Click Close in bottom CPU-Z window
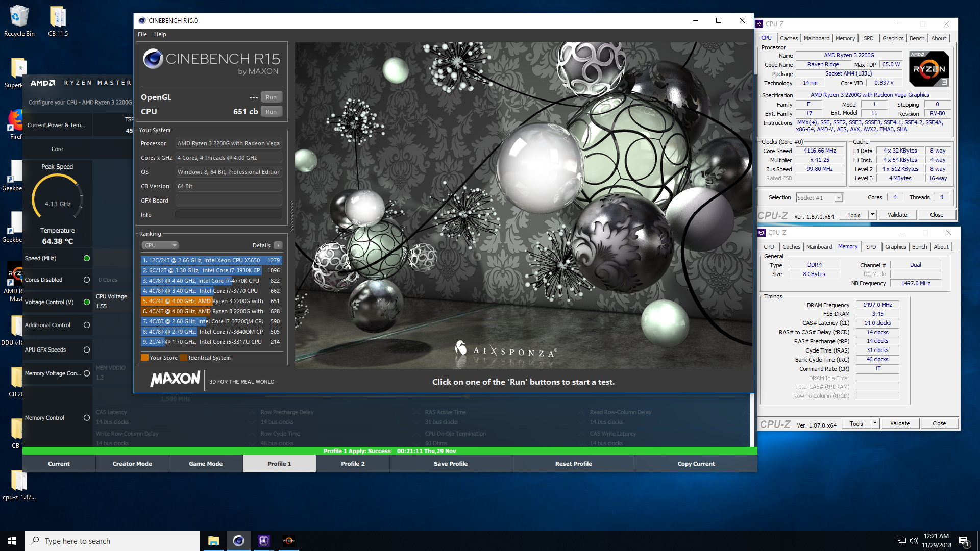Image resolution: width=980 pixels, height=551 pixels. coord(939,423)
